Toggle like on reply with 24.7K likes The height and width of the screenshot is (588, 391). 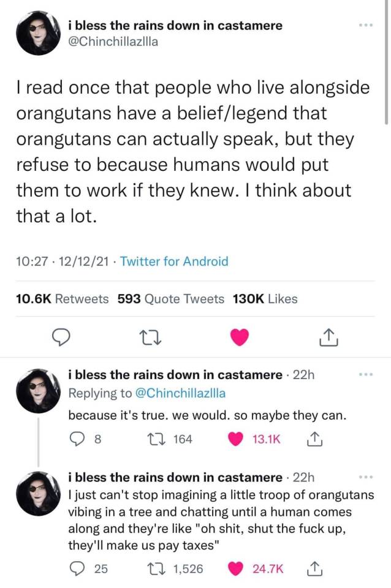click(237, 569)
